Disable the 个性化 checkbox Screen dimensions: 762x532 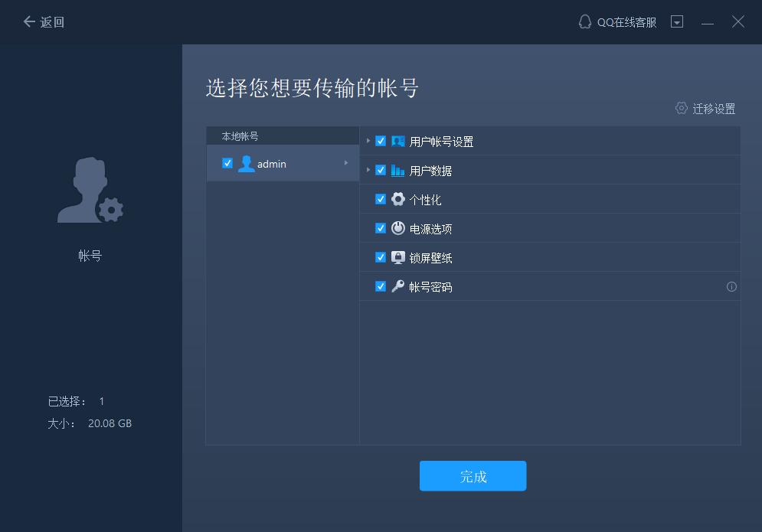coord(381,199)
